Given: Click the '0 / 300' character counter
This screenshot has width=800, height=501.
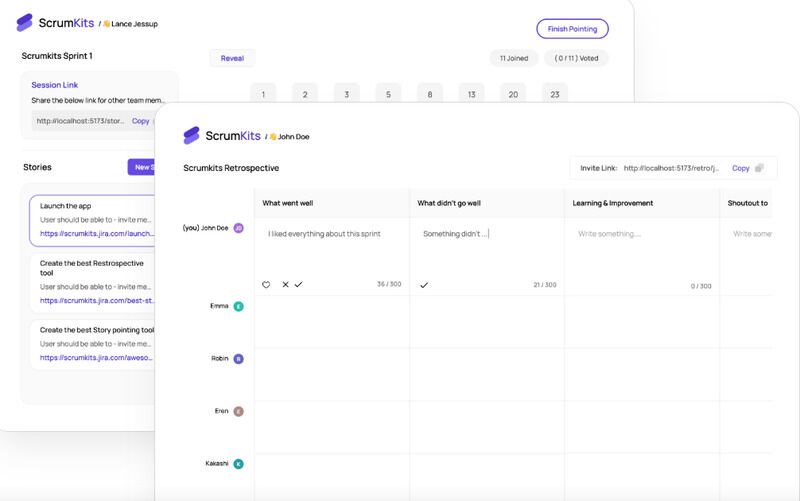Looking at the screenshot, I should click(701, 286).
